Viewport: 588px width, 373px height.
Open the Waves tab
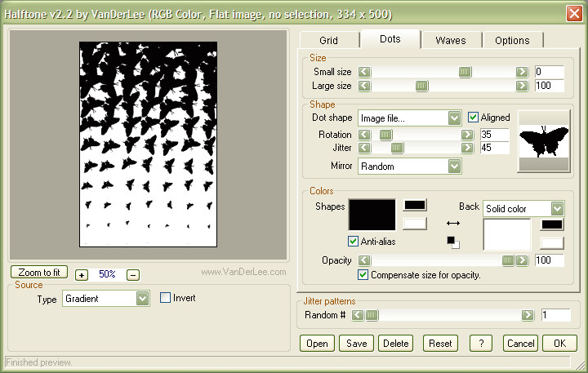tap(451, 40)
